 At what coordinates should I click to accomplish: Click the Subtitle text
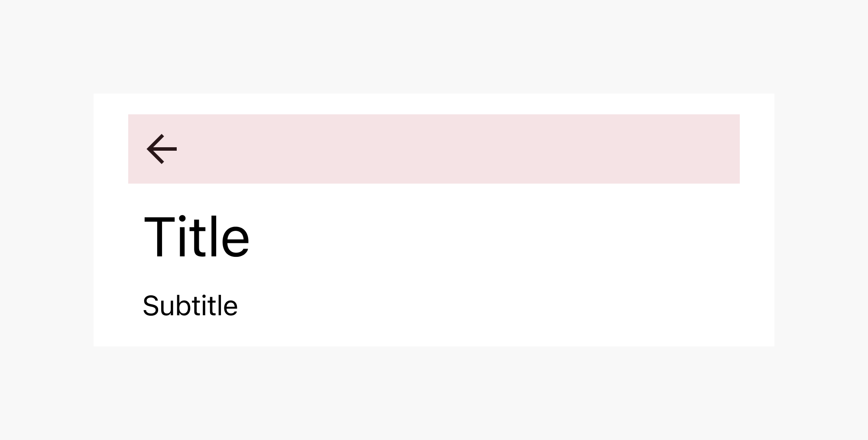click(190, 306)
